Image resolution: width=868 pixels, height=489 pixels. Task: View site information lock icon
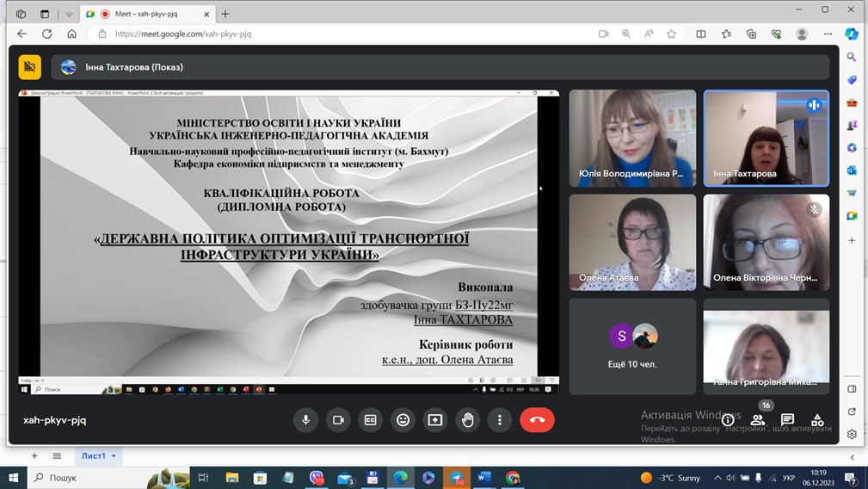click(102, 34)
